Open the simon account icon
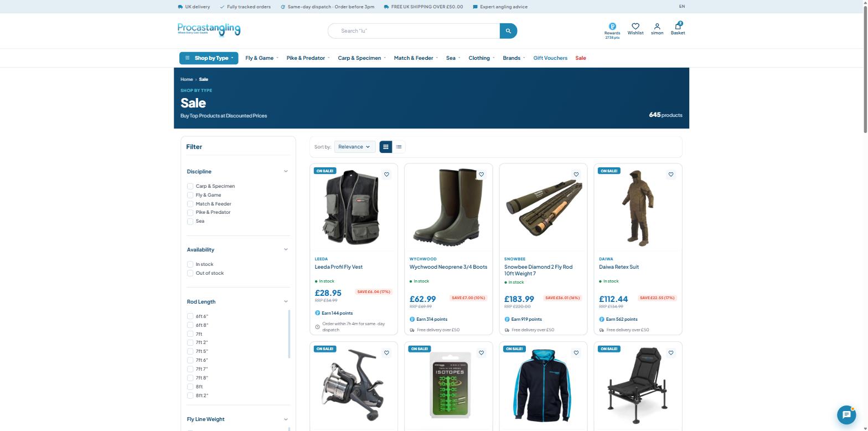This screenshot has height=431, width=868. tap(657, 26)
